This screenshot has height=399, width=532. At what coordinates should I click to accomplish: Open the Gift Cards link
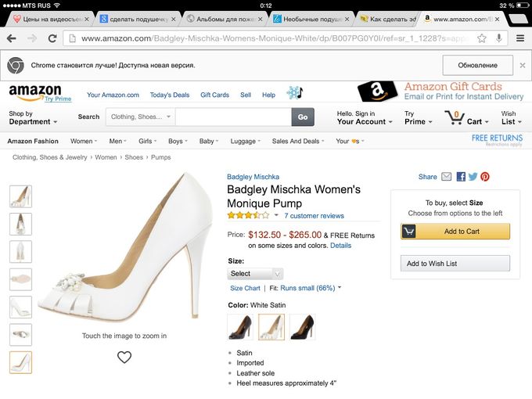click(x=215, y=95)
